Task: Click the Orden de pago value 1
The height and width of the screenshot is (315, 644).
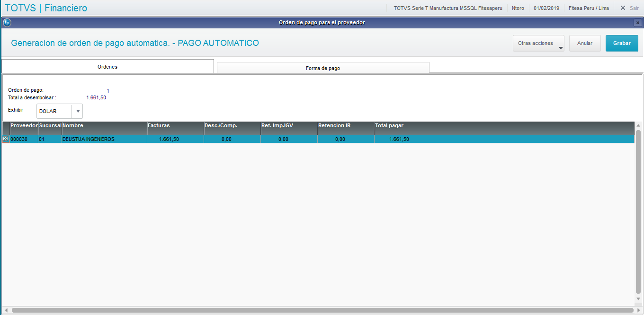Action: [x=108, y=90]
